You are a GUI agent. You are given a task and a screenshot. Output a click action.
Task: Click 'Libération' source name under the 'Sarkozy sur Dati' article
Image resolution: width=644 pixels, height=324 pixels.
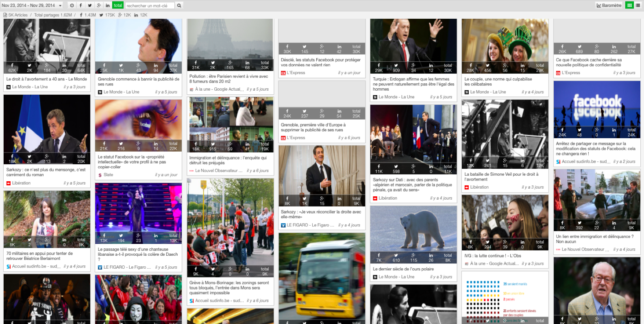click(388, 198)
